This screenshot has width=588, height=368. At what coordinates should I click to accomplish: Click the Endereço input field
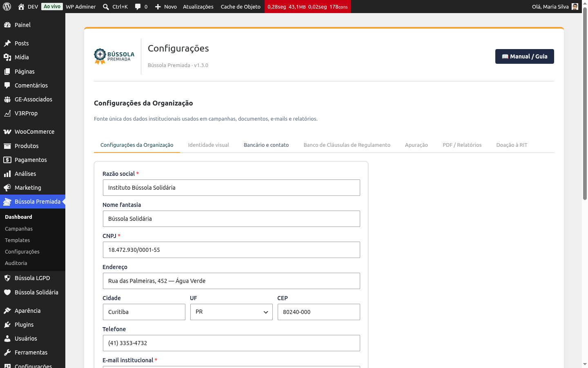[x=232, y=281]
